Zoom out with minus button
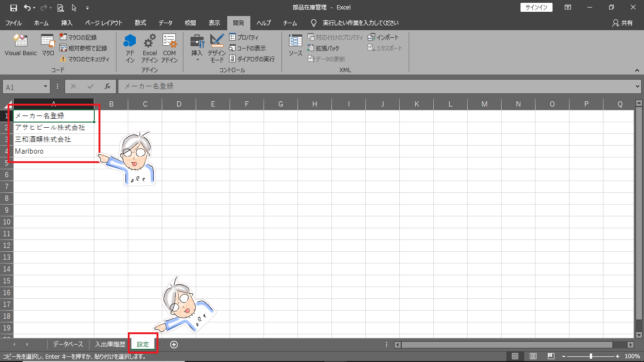 coord(564,356)
